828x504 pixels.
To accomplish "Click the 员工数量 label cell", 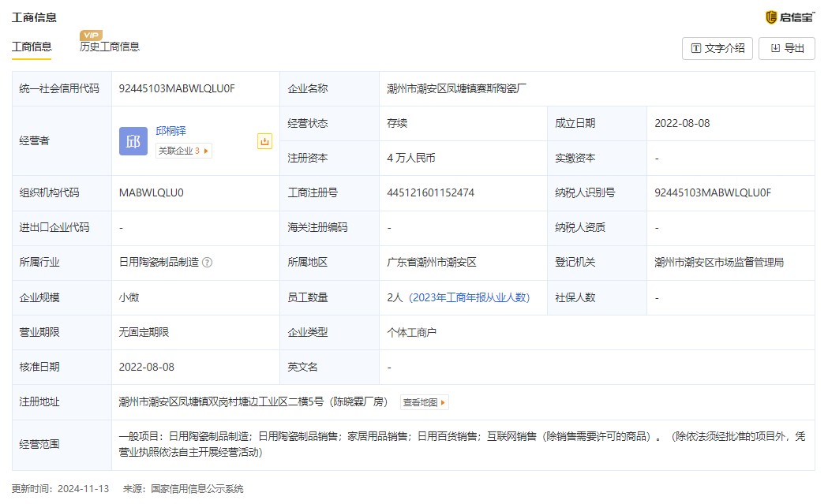I will (x=329, y=297).
